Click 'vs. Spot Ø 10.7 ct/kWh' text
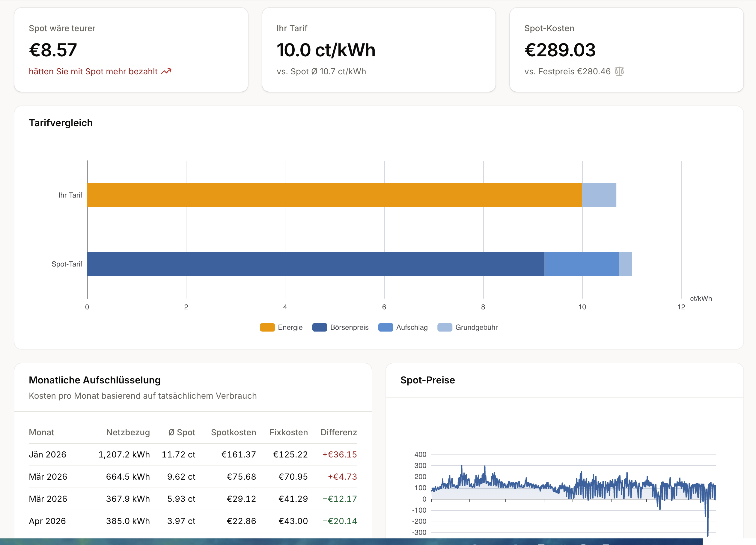The height and width of the screenshot is (545, 756). coord(321,71)
